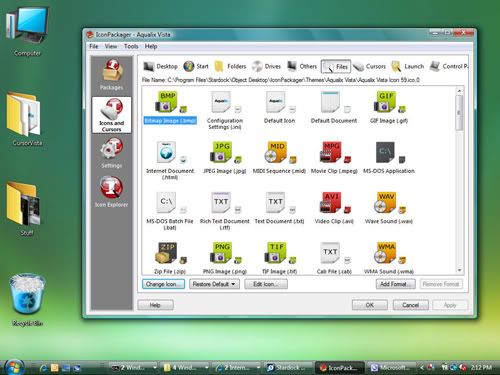Screen dimensions: 500x375
Task: Expand the 2 Windows taskbar group arrow
Action: [155, 367]
